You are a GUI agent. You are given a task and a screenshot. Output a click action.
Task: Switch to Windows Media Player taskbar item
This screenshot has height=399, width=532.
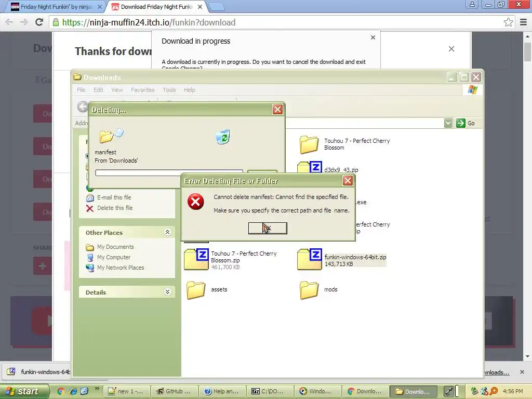pos(316,391)
